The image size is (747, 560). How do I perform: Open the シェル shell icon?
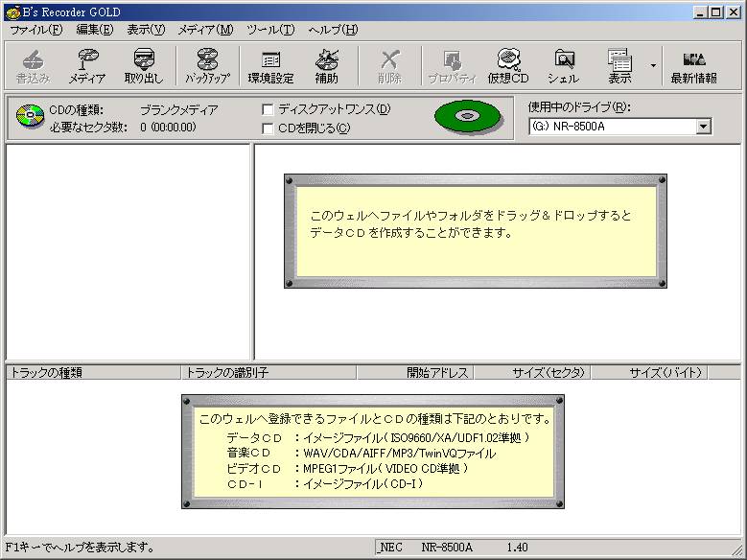click(x=564, y=66)
